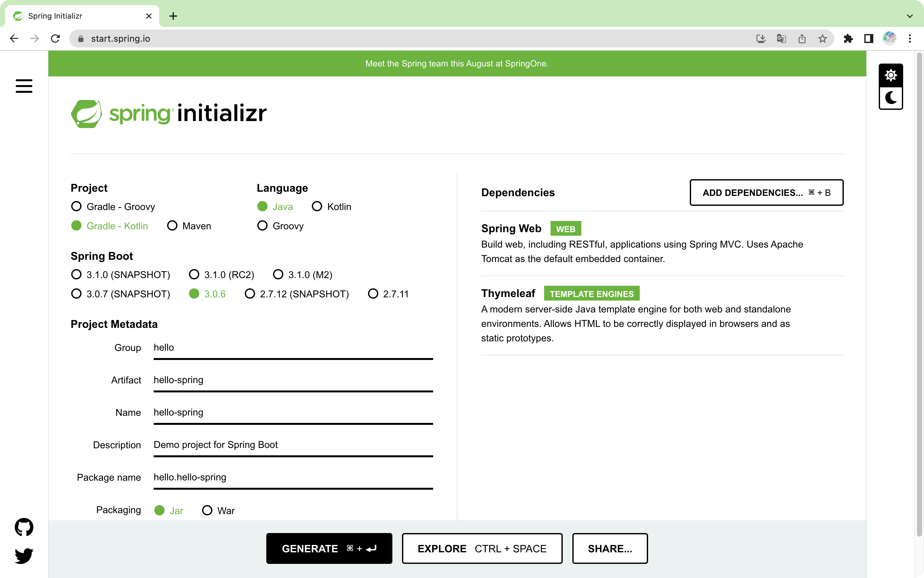The width and height of the screenshot is (924, 578).
Task: Select Spring Boot 3.0.6
Action: pyautogui.click(x=207, y=294)
